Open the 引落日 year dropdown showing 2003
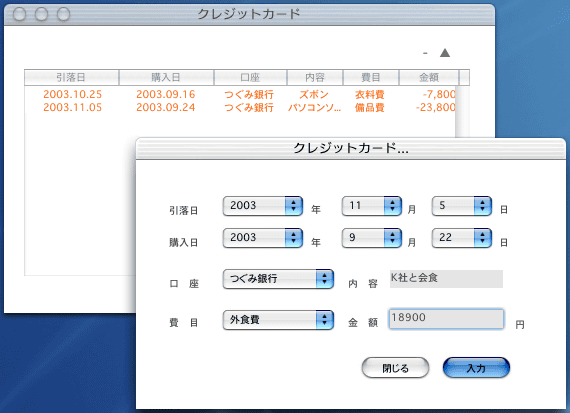This screenshot has width=570, height=413. (x=262, y=206)
